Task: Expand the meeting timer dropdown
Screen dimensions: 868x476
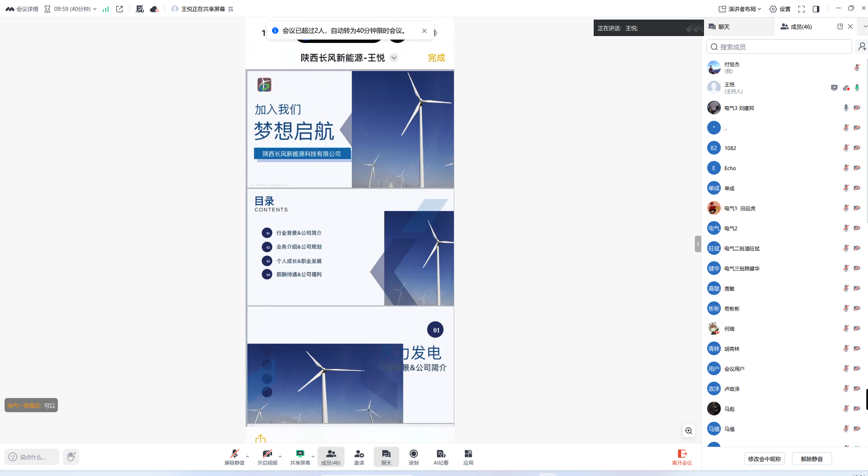Action: [95, 9]
